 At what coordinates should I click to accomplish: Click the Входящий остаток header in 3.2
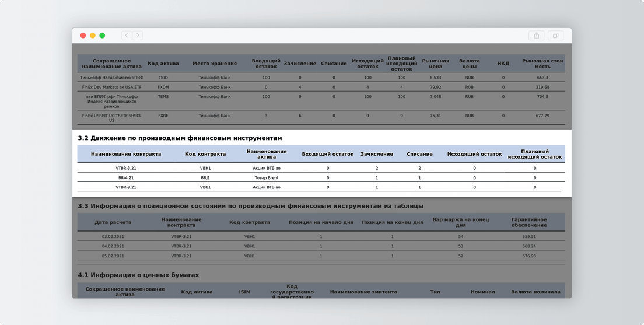328,154
